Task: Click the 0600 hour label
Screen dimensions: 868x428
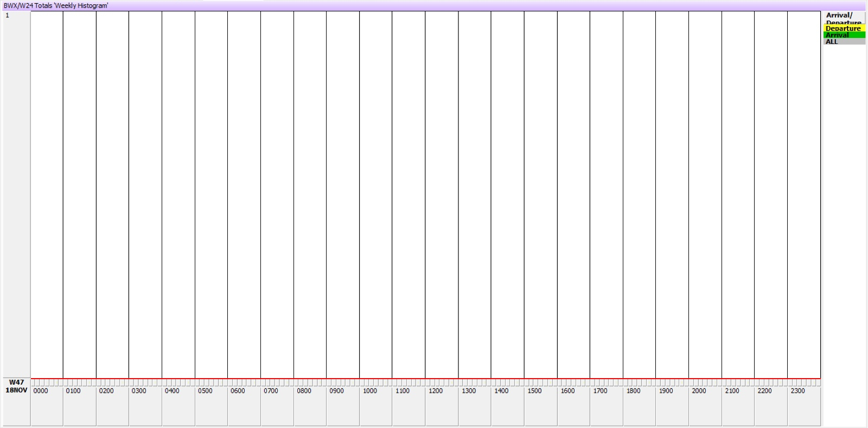Action: click(x=238, y=391)
